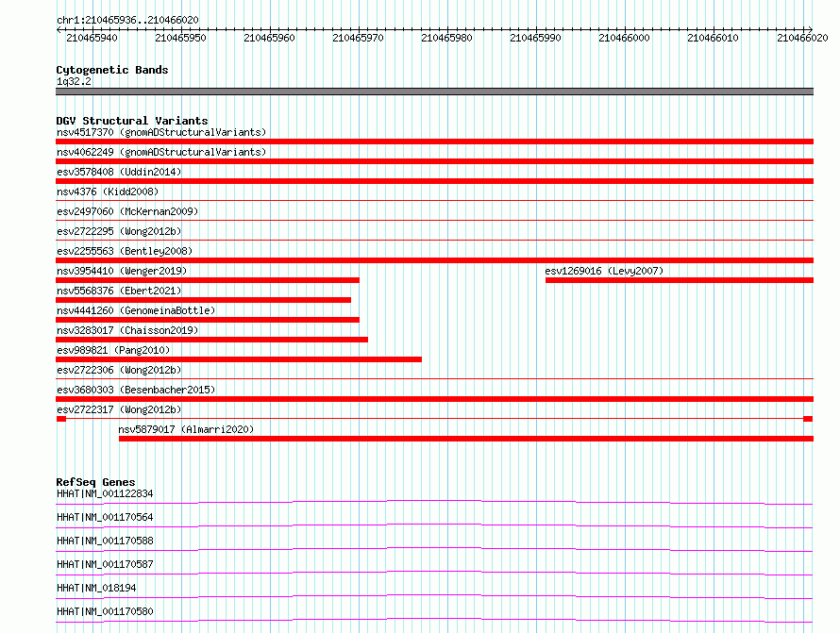Screen dimensions: 840x633
Task: Click the red bar under nsv5568376
Action: click(x=203, y=300)
